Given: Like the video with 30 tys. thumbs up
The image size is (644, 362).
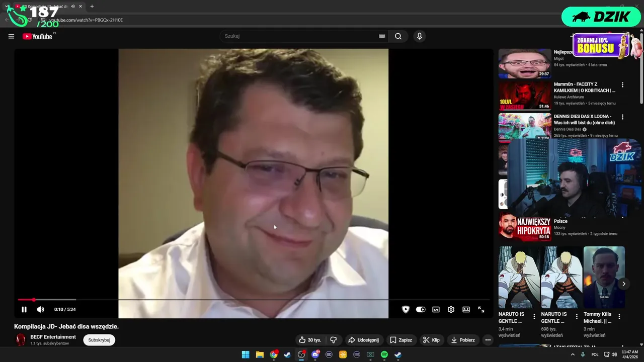Looking at the screenshot, I should point(310,340).
